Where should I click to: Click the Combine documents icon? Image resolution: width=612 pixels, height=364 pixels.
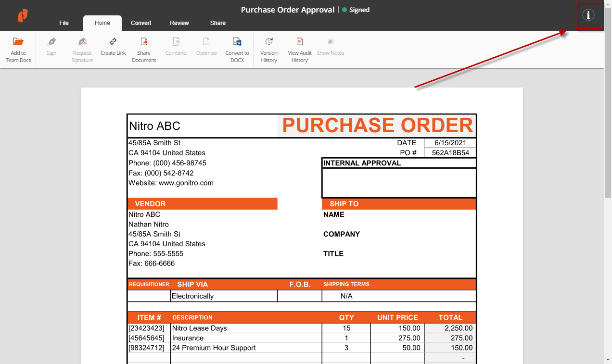(x=176, y=42)
